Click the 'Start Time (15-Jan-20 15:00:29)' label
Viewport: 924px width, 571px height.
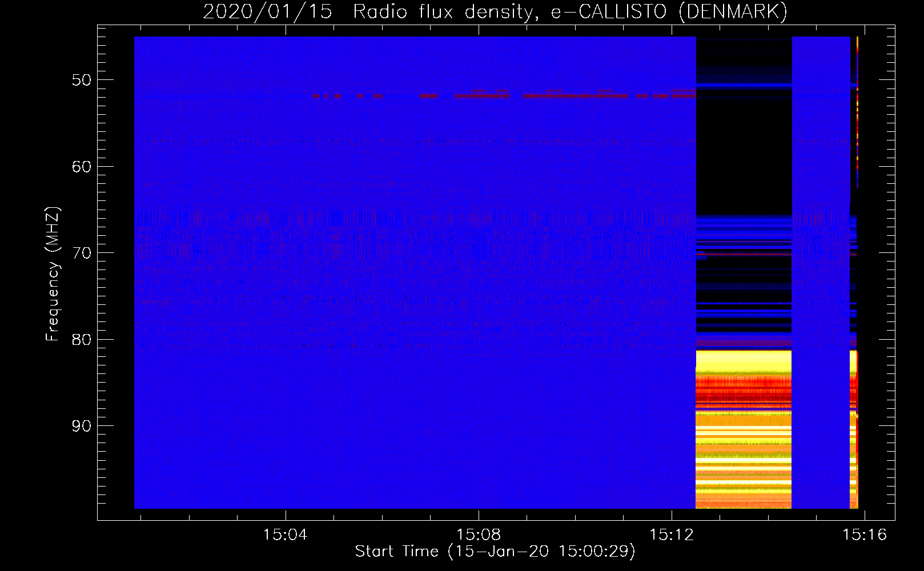[x=495, y=552]
